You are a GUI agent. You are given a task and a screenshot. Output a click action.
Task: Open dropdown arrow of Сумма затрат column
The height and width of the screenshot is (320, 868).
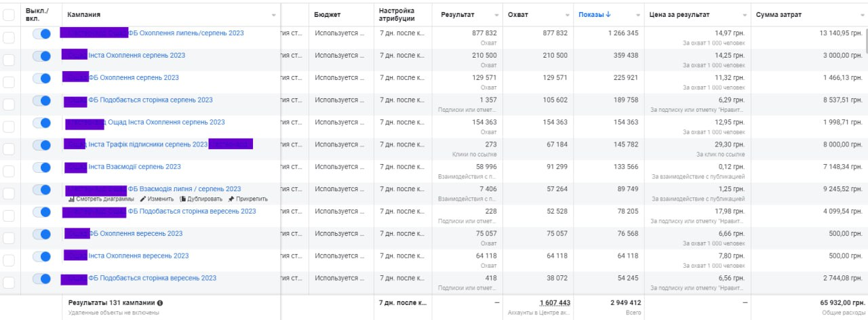pos(859,15)
